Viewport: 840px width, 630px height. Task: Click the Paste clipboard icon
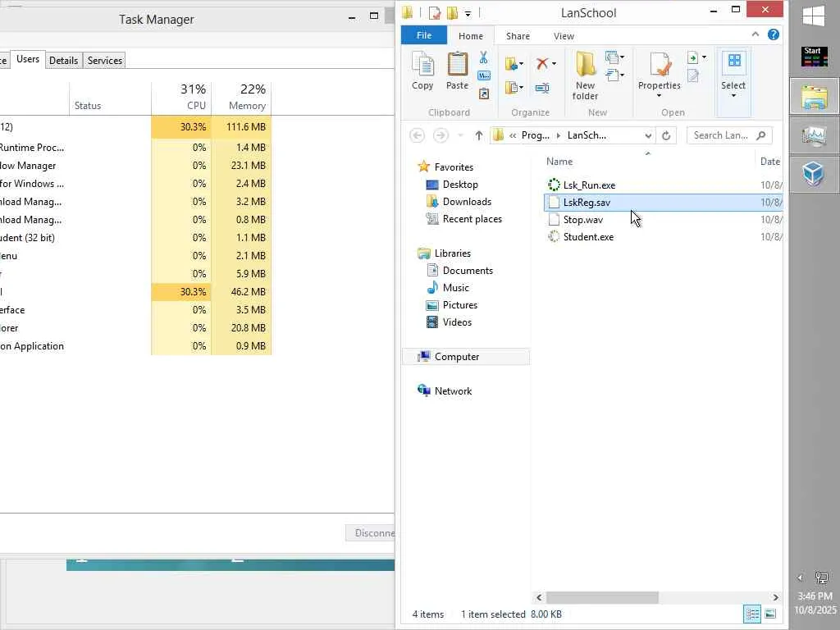[x=457, y=66]
